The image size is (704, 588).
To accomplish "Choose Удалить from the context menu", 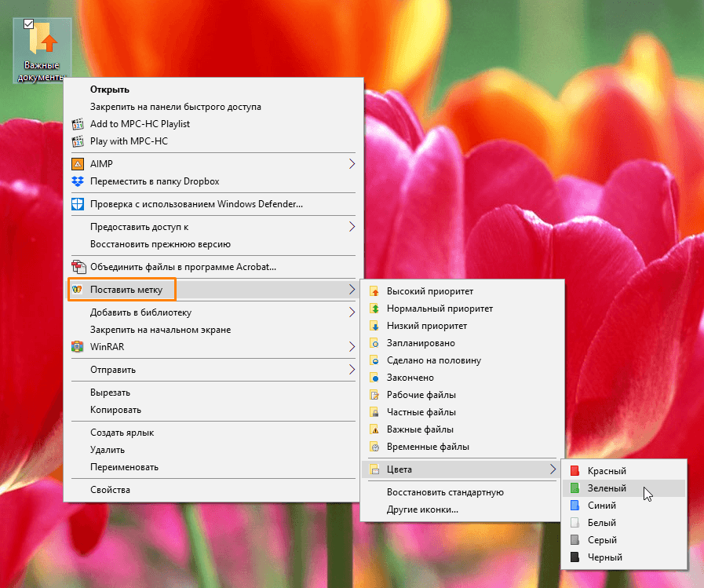I will (x=108, y=450).
